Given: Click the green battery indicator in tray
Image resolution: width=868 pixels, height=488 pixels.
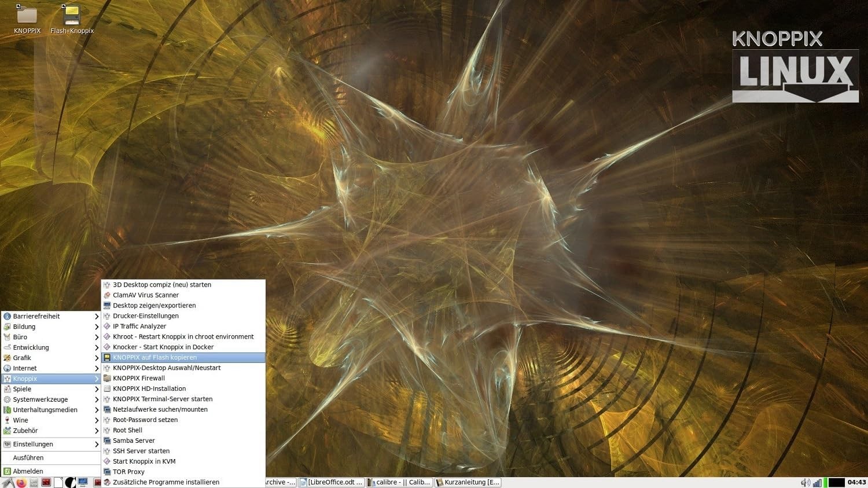Looking at the screenshot, I should 826,483.
